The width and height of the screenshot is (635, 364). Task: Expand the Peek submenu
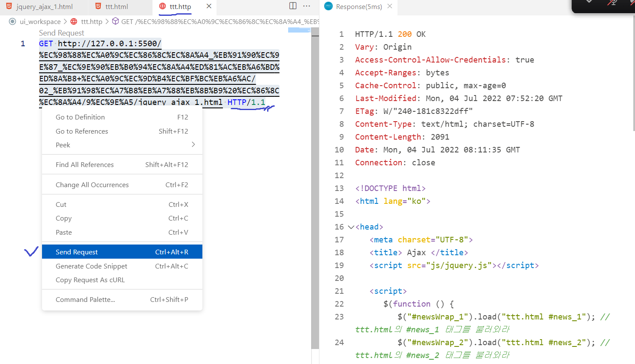[122, 145]
